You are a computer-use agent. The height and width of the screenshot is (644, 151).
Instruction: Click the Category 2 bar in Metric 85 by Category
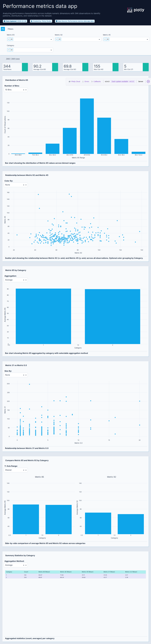point(113,317)
